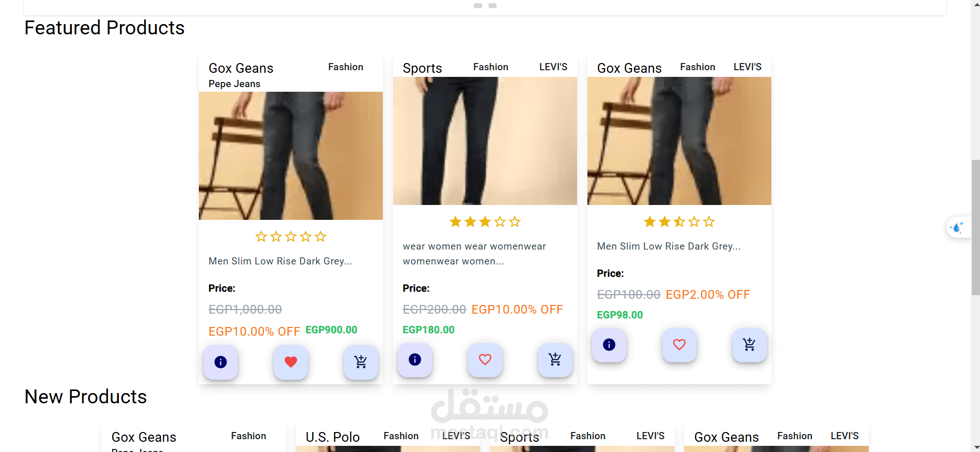Open the Sports product image

485,141
